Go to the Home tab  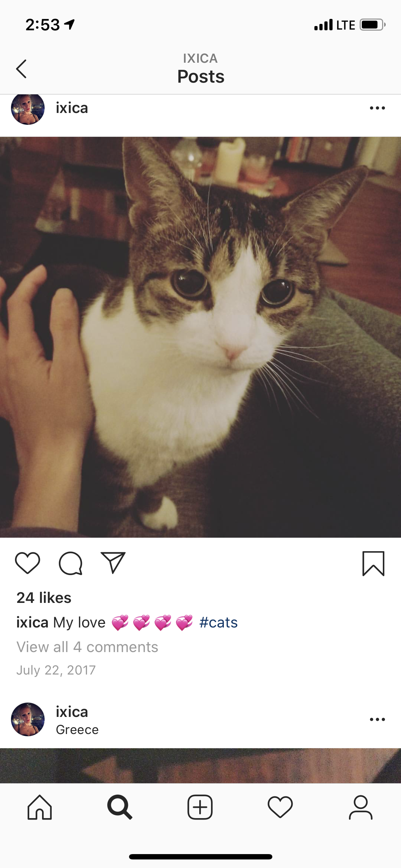(x=40, y=807)
